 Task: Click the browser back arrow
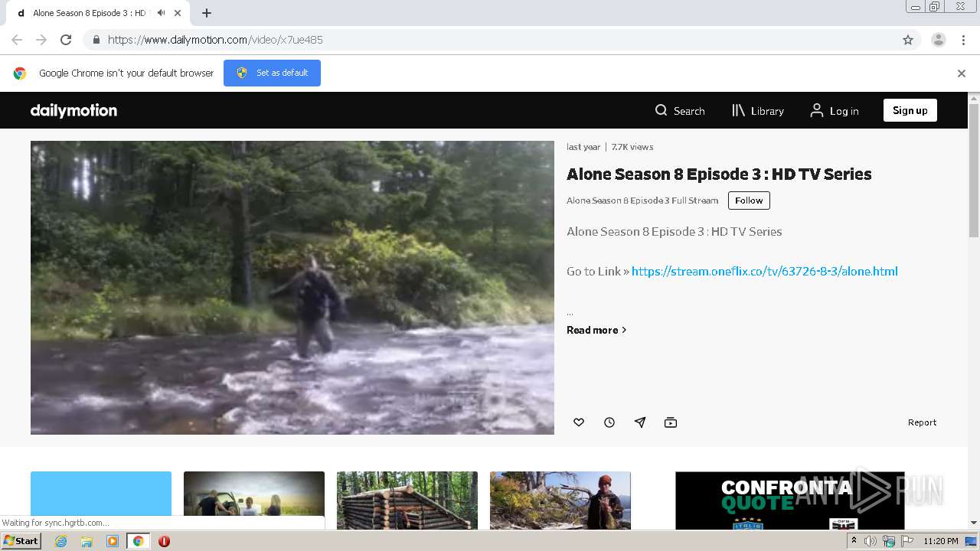pyautogui.click(x=17, y=40)
